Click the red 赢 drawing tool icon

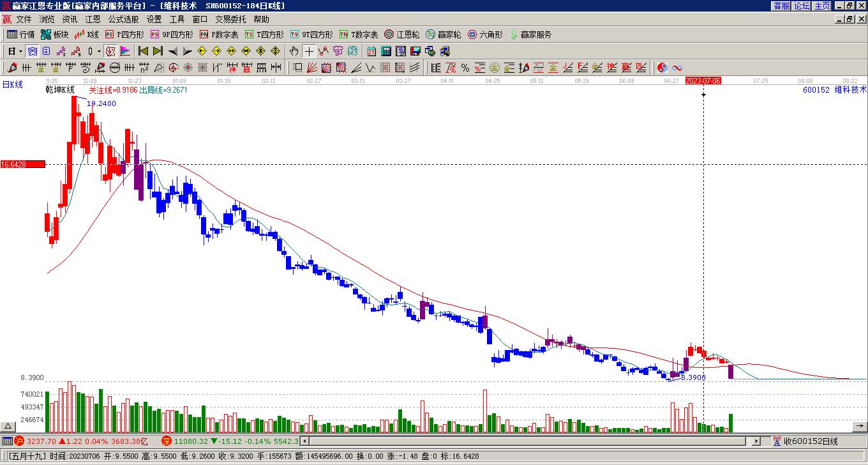click(x=247, y=68)
